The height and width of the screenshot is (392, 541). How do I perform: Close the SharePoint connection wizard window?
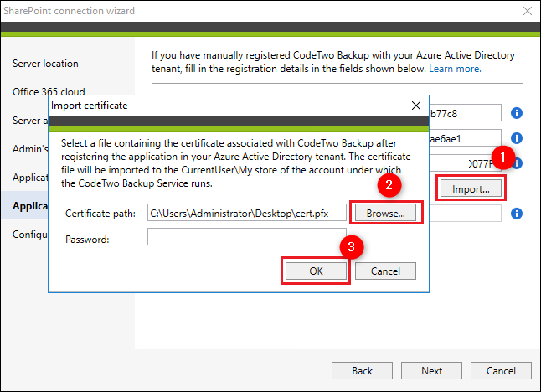point(528,11)
